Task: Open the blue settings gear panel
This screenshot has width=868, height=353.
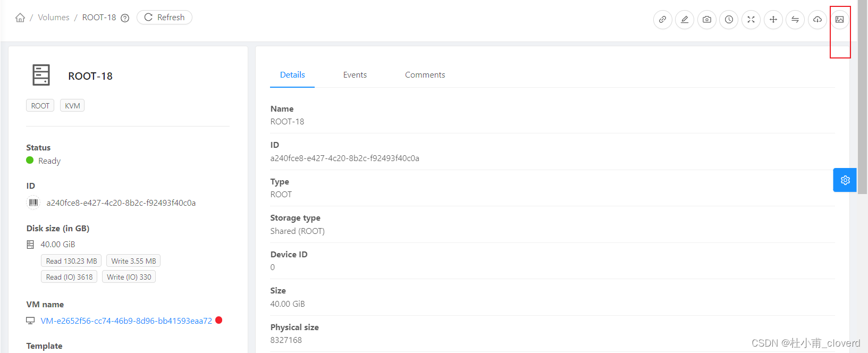Action: pyautogui.click(x=845, y=180)
